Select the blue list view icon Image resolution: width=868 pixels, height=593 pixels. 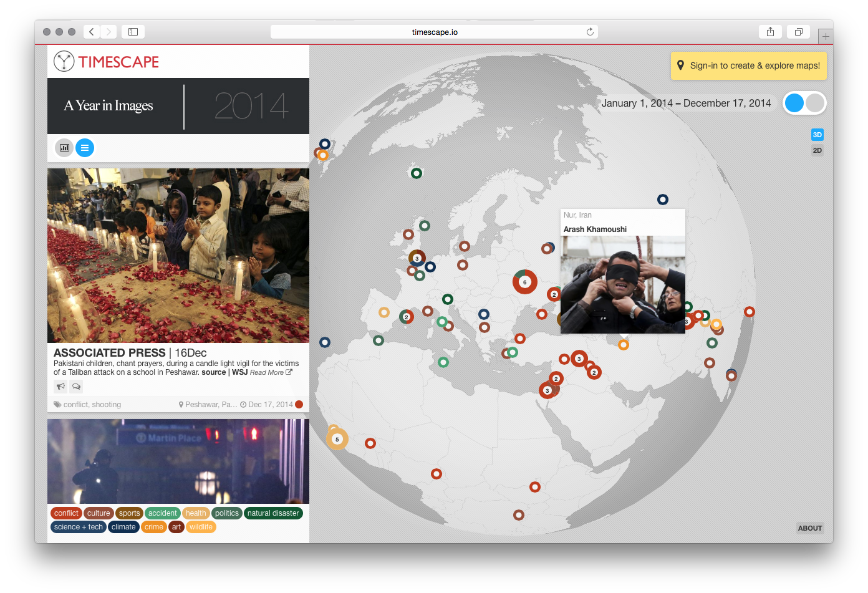(x=85, y=148)
